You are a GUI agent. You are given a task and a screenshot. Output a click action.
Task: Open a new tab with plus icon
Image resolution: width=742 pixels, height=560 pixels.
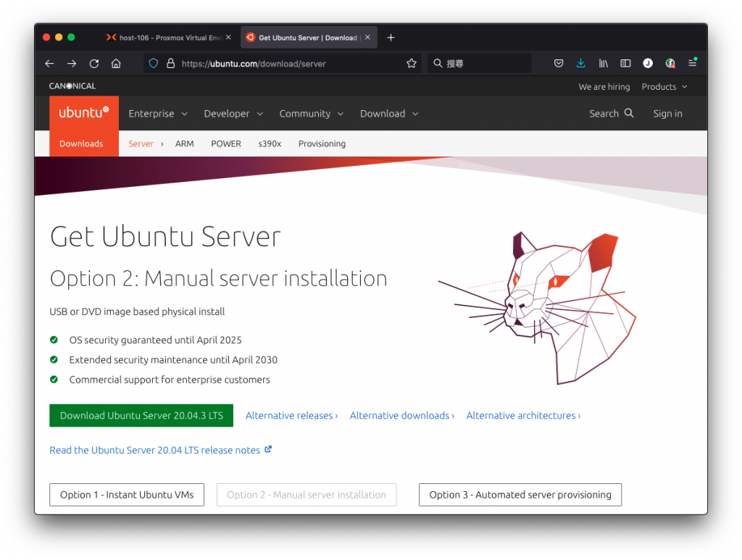tap(391, 38)
